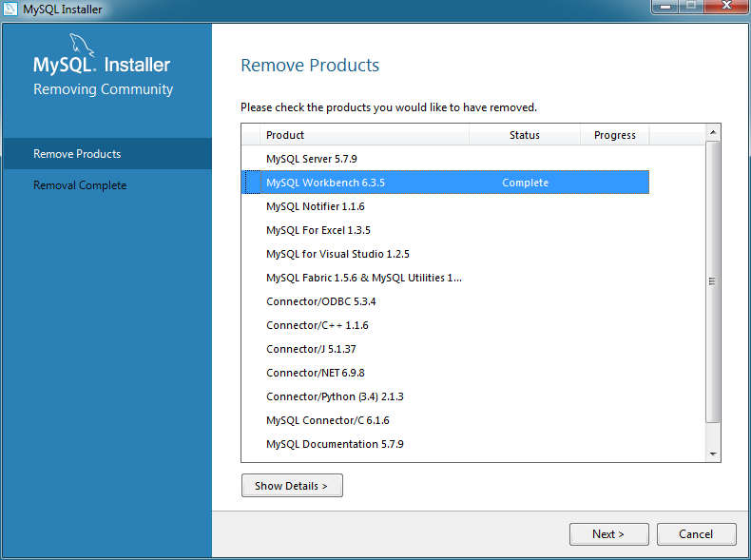Select the Connector/J 5.1.37 row
The width and height of the screenshot is (751, 560).
click(446, 349)
